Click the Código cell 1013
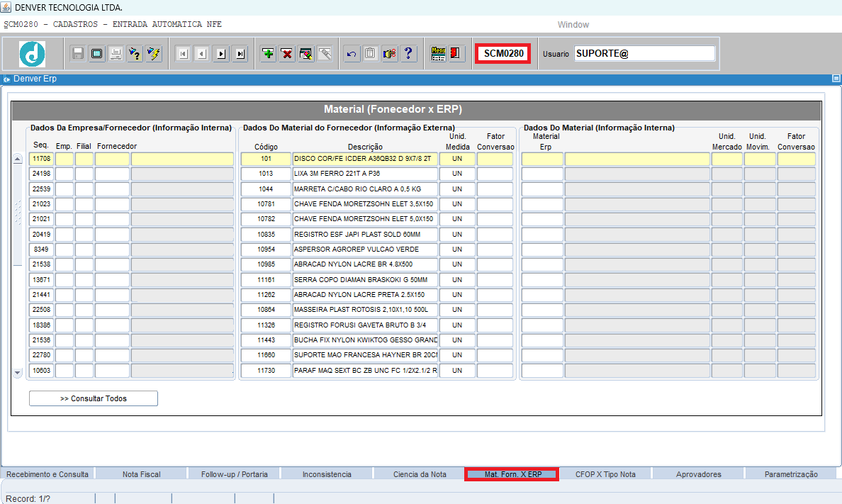 266,174
